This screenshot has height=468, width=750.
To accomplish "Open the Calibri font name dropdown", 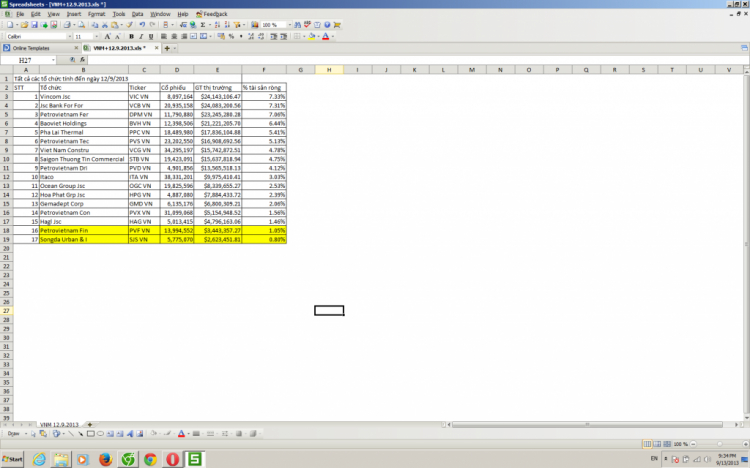I will 70,36.
